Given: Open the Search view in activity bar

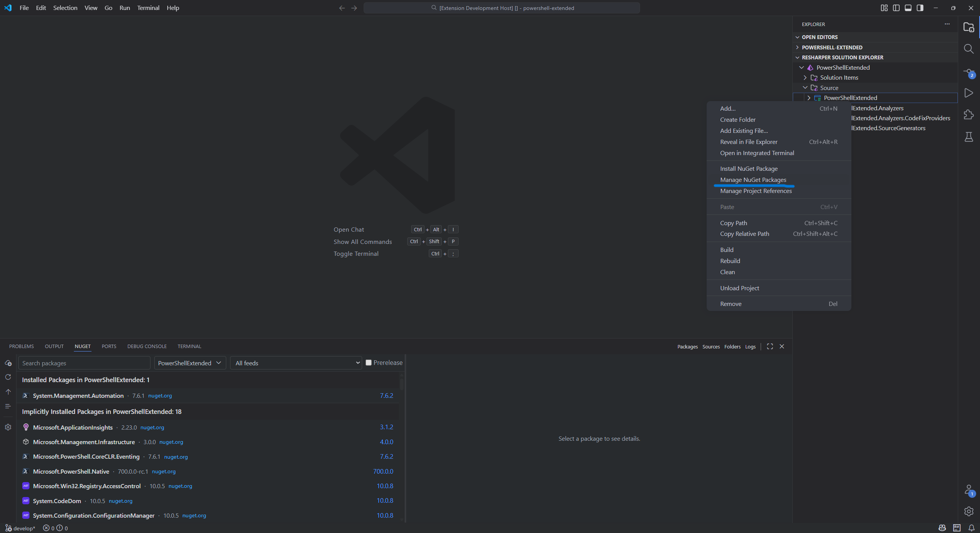Looking at the screenshot, I should [x=969, y=49].
